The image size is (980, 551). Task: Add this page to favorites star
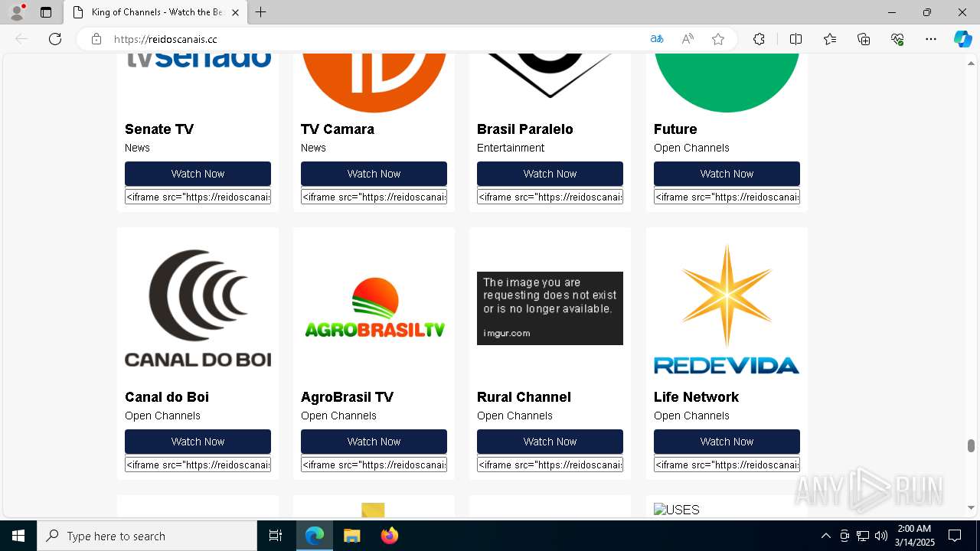click(718, 39)
